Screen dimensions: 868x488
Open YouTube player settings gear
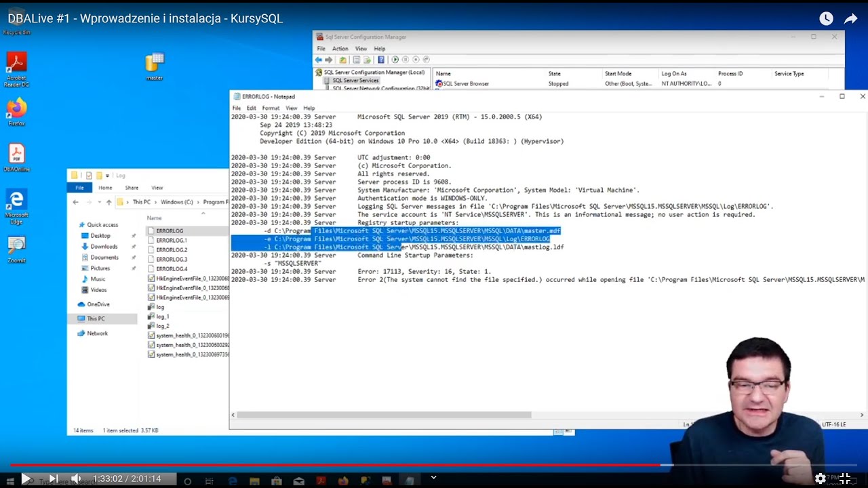(821, 479)
